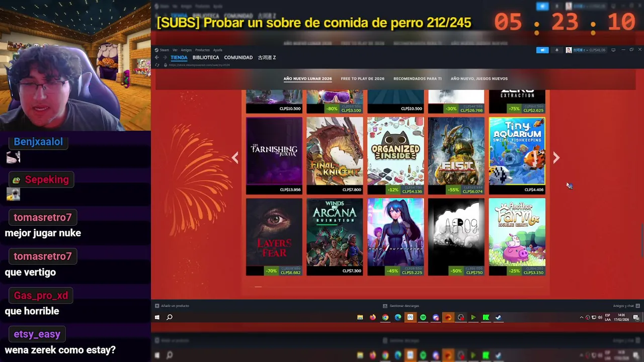
Task: Open RECOMENDADOS PARA TI section
Action: [418, 78]
